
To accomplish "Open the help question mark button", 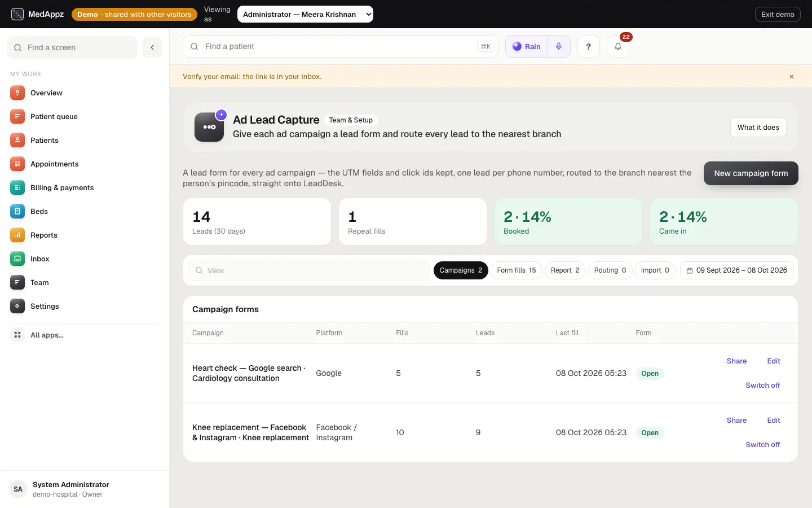I will [589, 47].
